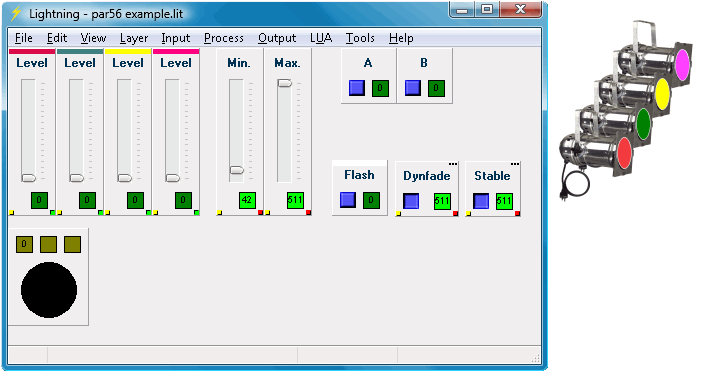Screen dimensions: 727x372
Task: Open the File menu
Action: click(24, 38)
